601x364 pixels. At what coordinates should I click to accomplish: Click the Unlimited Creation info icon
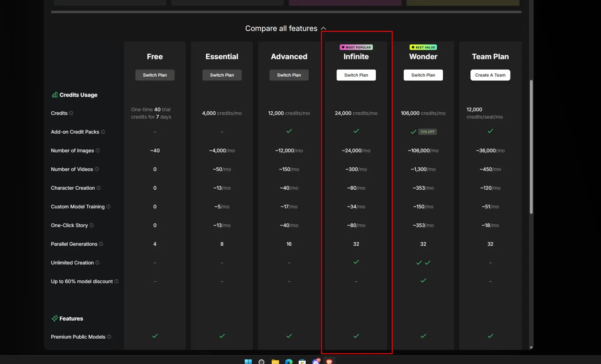pyautogui.click(x=97, y=263)
